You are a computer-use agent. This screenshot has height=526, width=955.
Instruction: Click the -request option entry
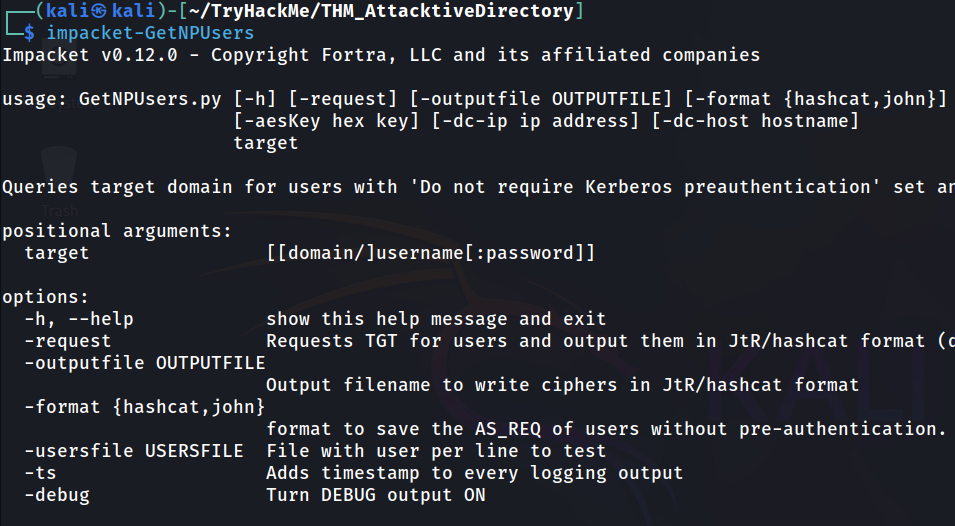point(68,341)
